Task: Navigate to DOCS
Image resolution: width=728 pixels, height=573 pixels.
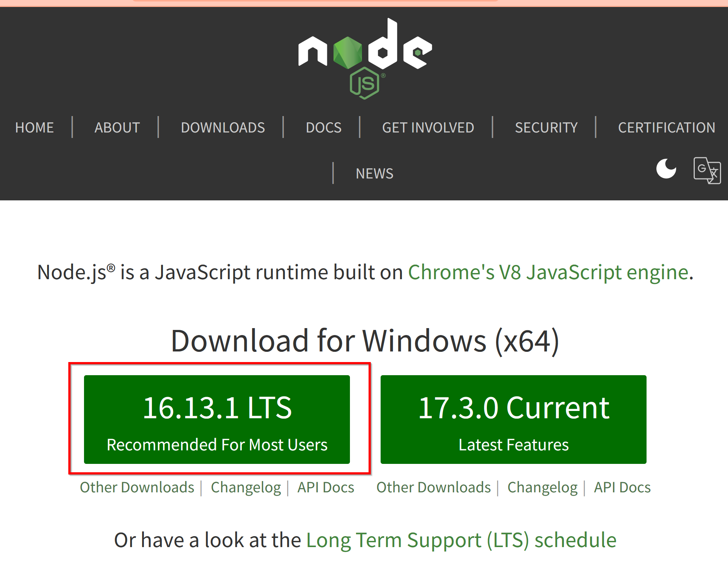Action: tap(324, 127)
